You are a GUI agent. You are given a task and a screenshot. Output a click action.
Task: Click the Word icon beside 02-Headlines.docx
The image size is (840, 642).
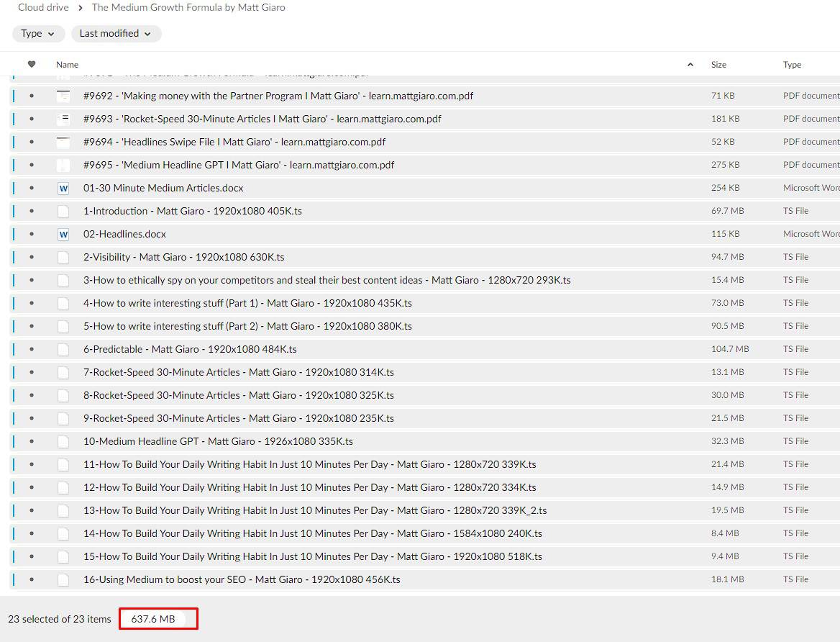63,235
